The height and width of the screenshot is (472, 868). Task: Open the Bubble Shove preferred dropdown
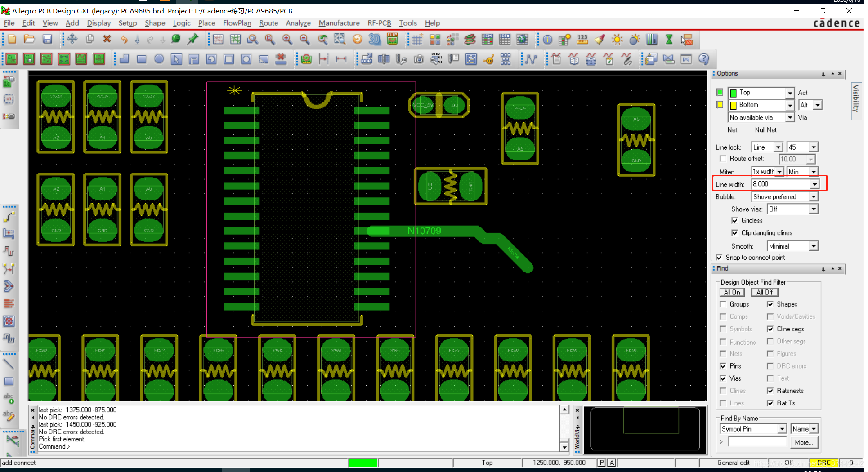click(814, 197)
